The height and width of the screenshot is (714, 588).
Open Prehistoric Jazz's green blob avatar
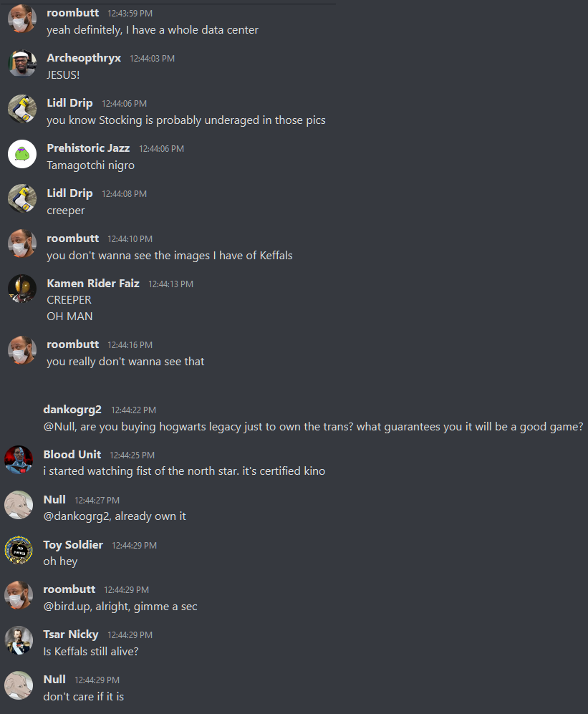(x=22, y=154)
